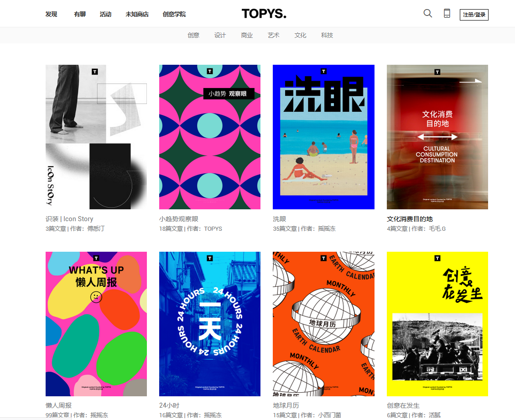Screen dimensions: 515x420
Task: Click the 24小时 title link
Action: (x=169, y=405)
